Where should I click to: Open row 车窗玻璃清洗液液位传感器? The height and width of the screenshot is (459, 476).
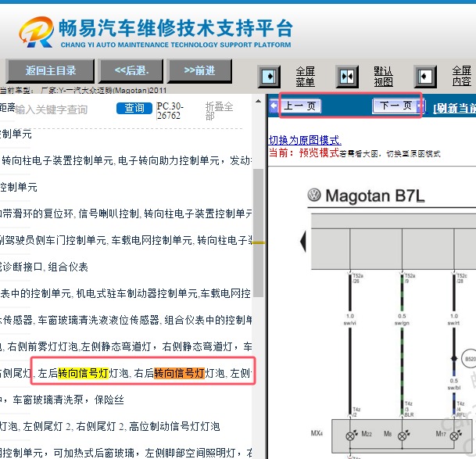tap(126, 320)
